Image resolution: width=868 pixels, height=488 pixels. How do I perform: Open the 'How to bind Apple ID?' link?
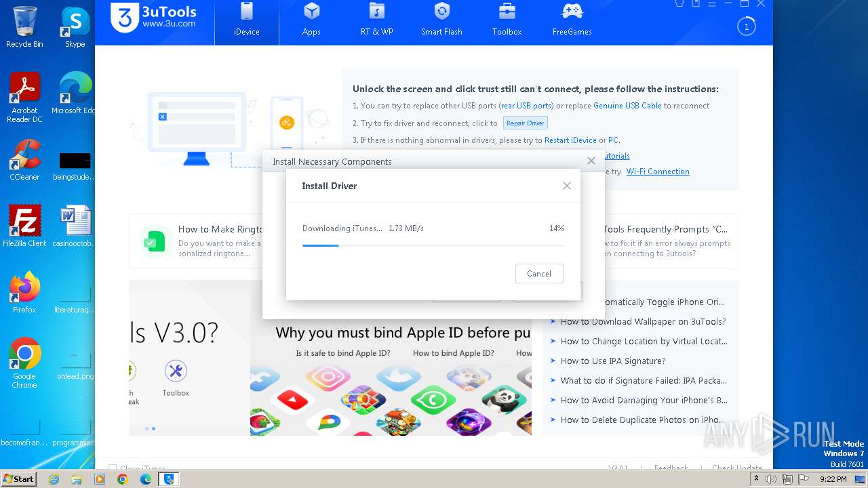(454, 353)
